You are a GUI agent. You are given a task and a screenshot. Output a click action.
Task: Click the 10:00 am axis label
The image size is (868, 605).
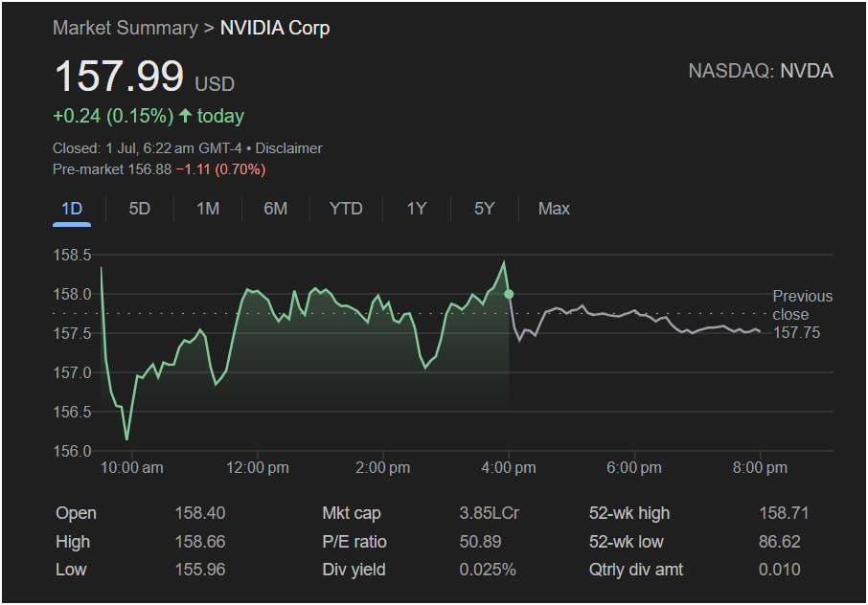coord(132,468)
